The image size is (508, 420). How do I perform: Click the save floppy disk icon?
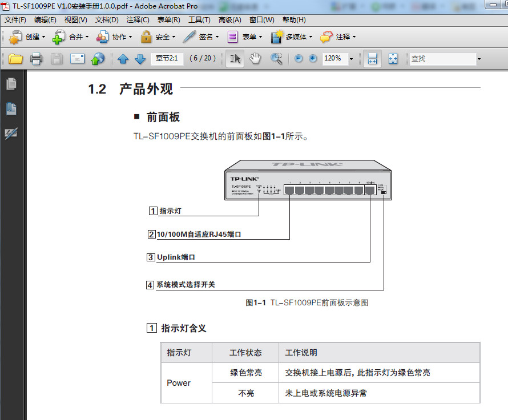point(57,59)
